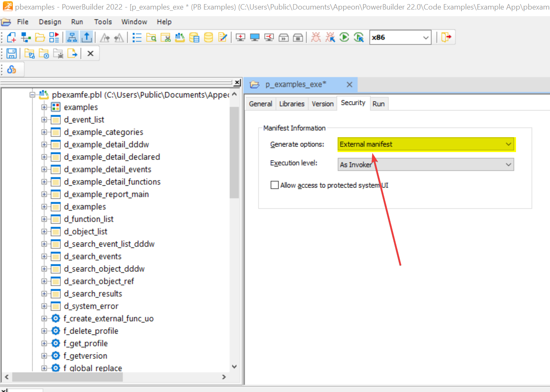Switch to the Libraries tab
The image size is (550, 392).
tap(292, 104)
